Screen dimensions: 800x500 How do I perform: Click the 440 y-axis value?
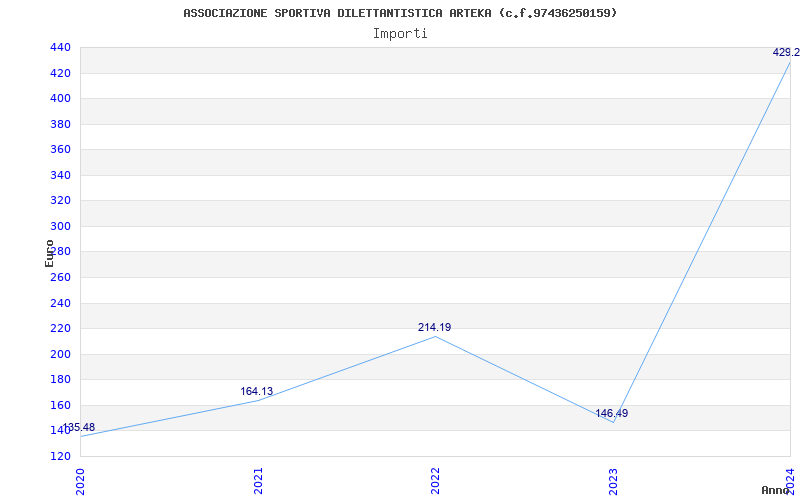tap(60, 47)
